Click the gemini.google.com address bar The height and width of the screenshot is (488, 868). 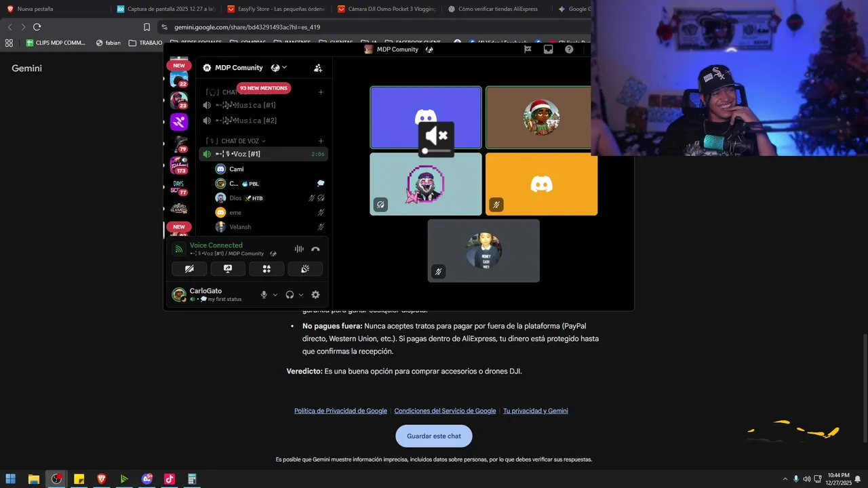[247, 27]
